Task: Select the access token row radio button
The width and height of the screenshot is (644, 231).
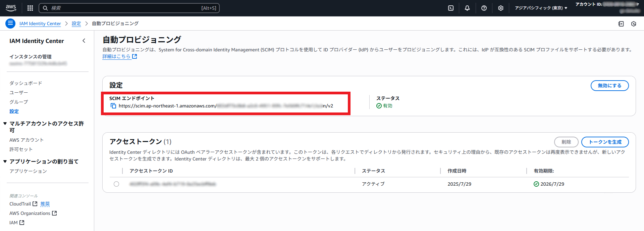Action: (x=116, y=184)
